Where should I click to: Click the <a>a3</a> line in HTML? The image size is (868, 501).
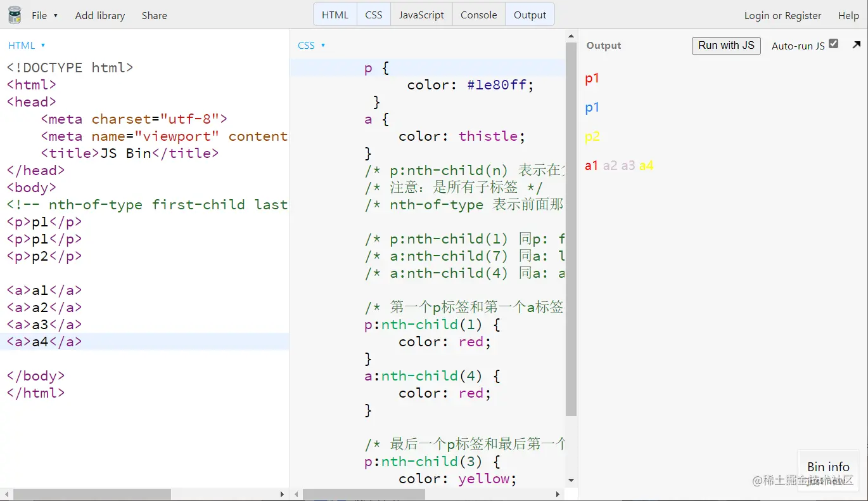tap(44, 325)
